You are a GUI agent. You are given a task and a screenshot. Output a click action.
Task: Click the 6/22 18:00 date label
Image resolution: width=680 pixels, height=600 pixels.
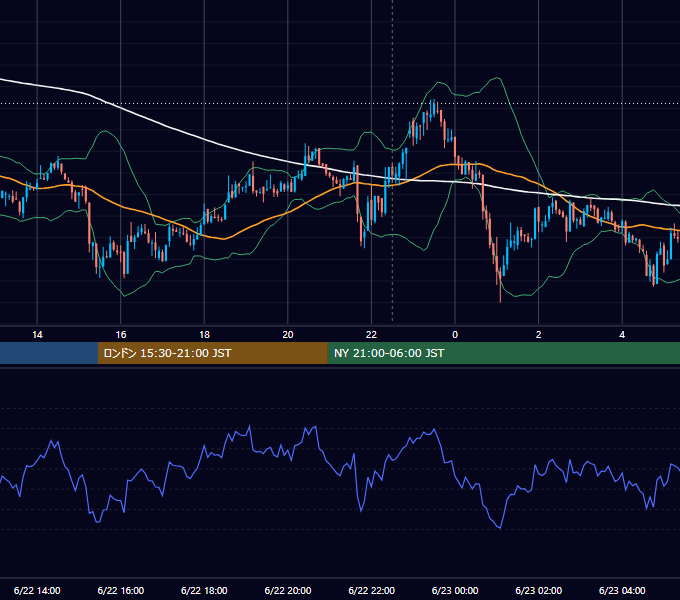pos(204,590)
